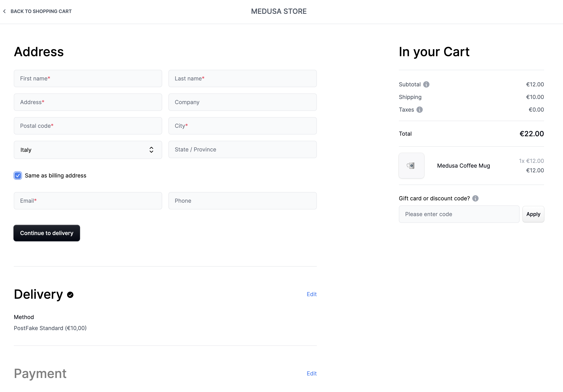Screen dimensions: 563x392
Task: Click the Phone input field
Action: pyautogui.click(x=242, y=201)
